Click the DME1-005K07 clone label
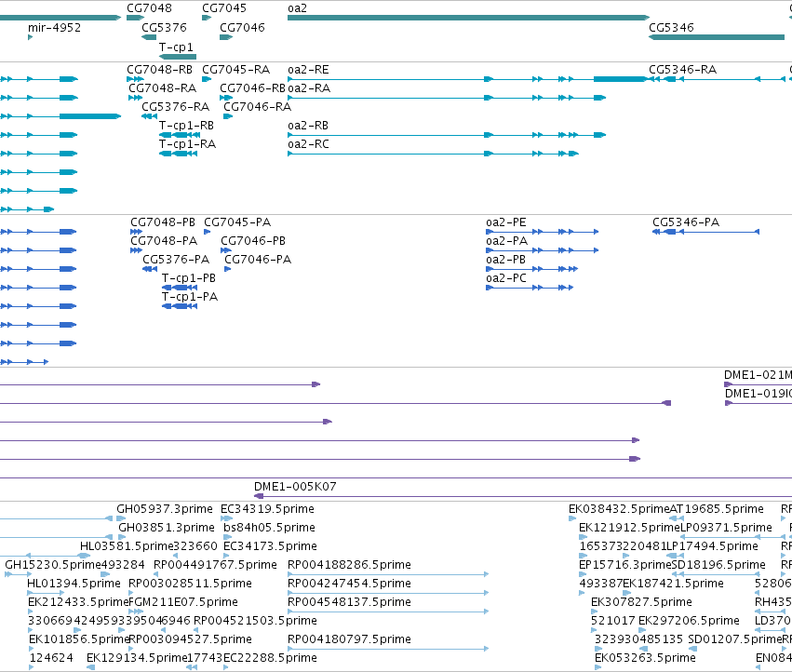792x672 pixels. pos(295,487)
